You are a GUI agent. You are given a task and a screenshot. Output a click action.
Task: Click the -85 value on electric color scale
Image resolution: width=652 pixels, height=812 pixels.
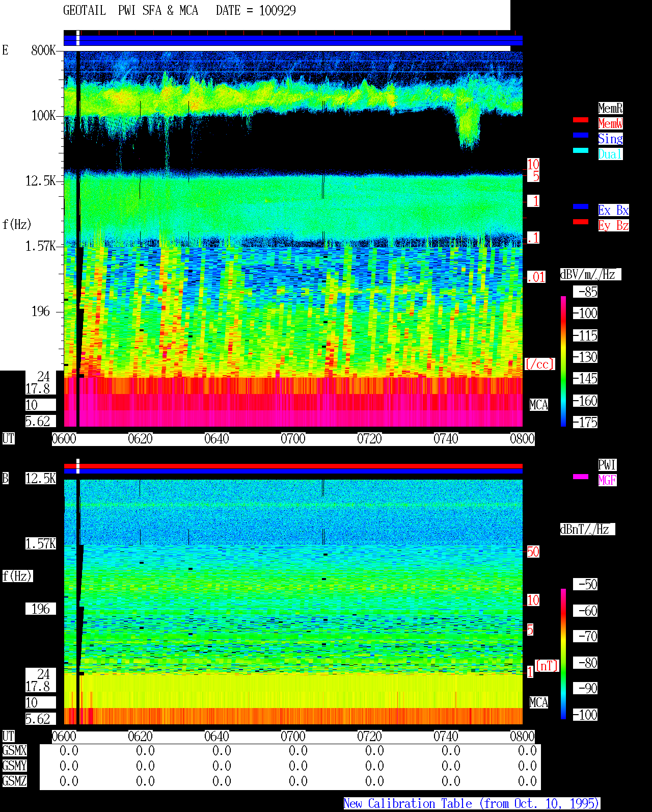tap(586, 292)
